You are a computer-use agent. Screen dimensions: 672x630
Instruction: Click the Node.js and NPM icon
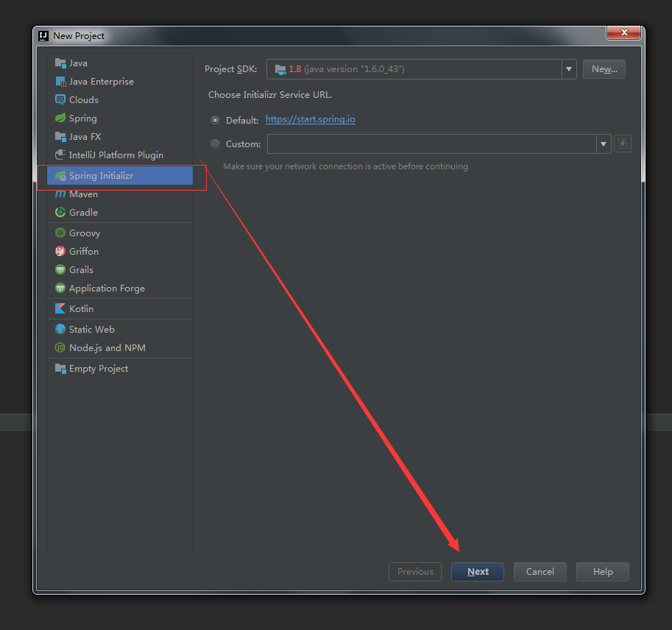click(60, 348)
